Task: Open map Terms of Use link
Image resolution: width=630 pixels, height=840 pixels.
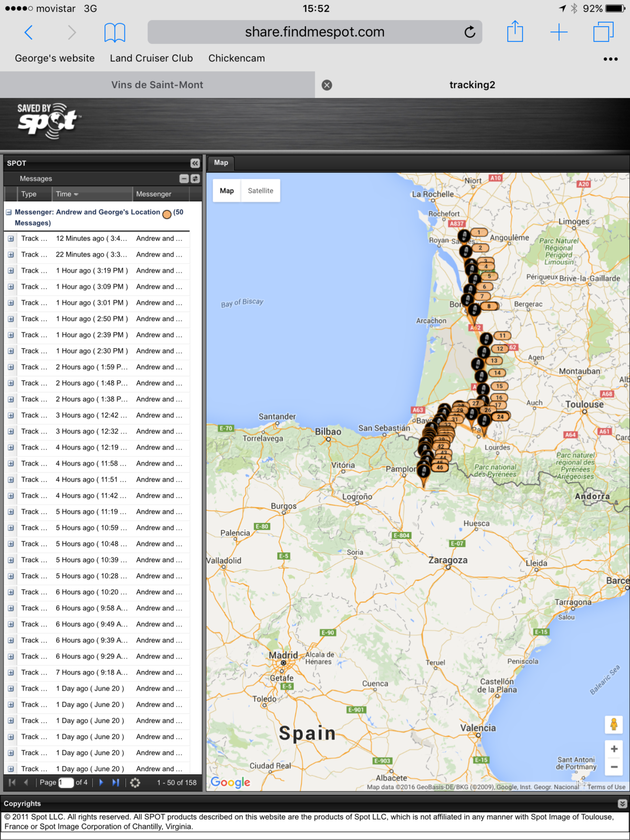Action: (x=606, y=787)
